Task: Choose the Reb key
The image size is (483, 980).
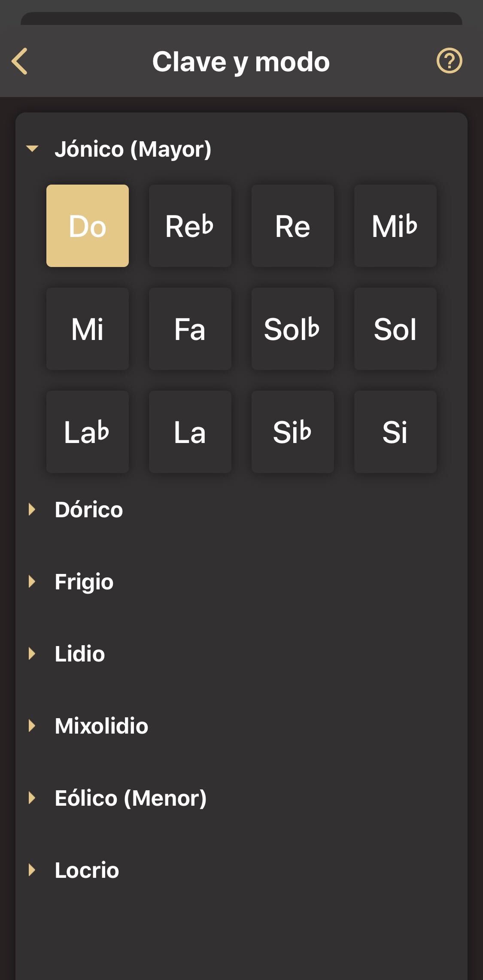Action: (190, 226)
